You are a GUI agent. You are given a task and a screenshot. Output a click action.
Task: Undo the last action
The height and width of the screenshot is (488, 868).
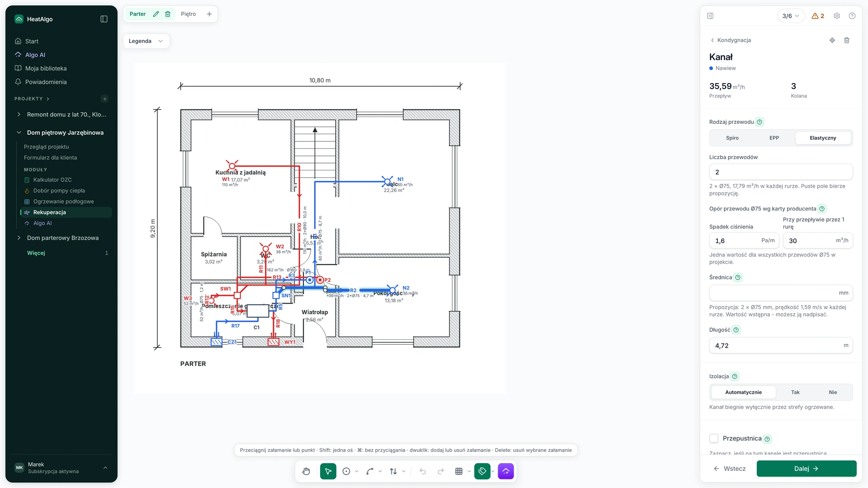tap(423, 471)
